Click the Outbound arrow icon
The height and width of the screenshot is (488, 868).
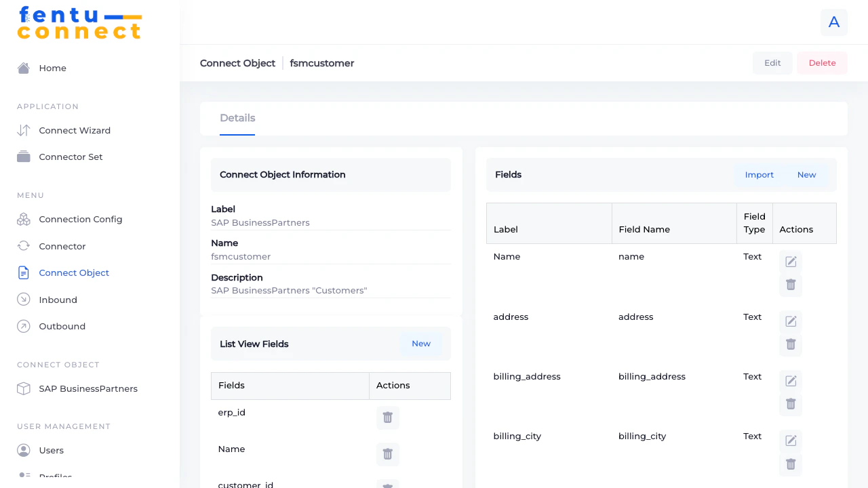(24, 326)
